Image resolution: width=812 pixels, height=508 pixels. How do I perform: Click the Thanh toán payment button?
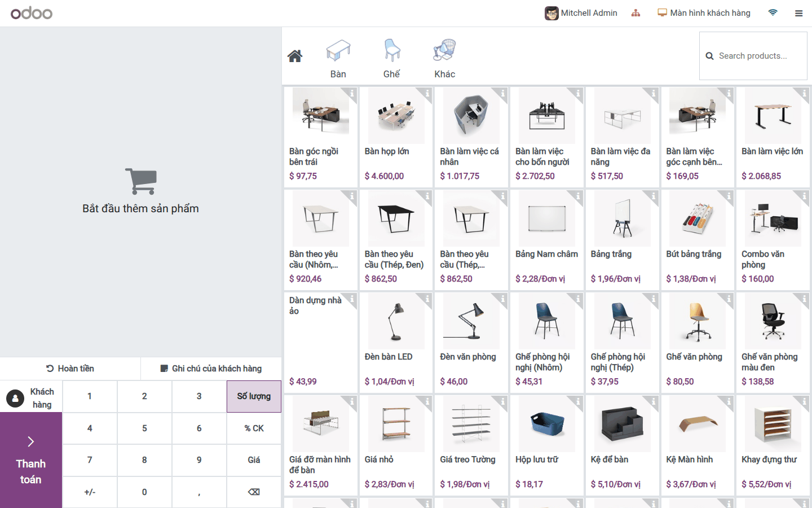(x=31, y=460)
